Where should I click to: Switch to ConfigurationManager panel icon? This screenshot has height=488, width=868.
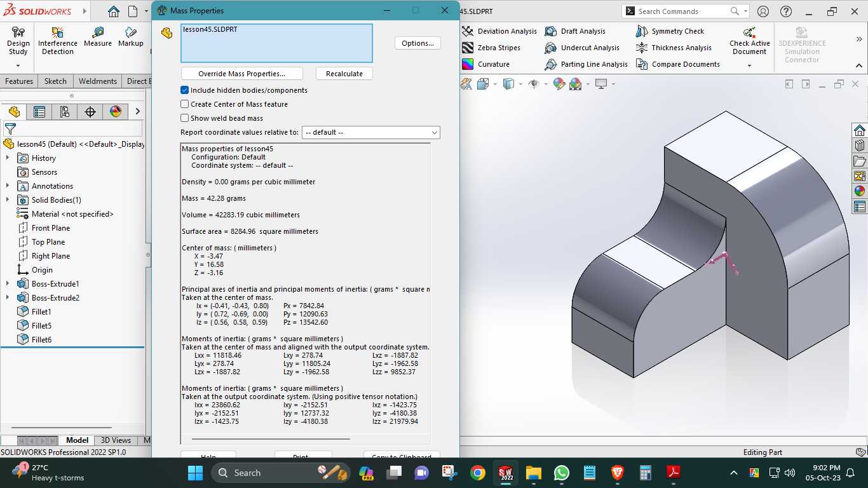point(65,112)
